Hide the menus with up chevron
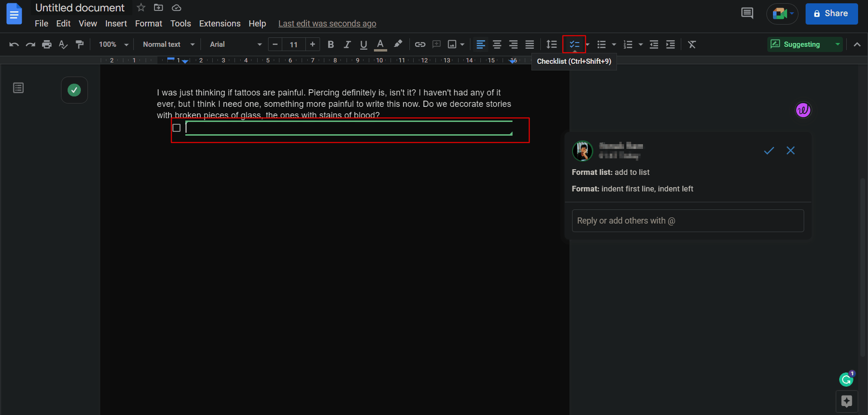Image resolution: width=868 pixels, height=415 pixels. pyautogui.click(x=857, y=44)
